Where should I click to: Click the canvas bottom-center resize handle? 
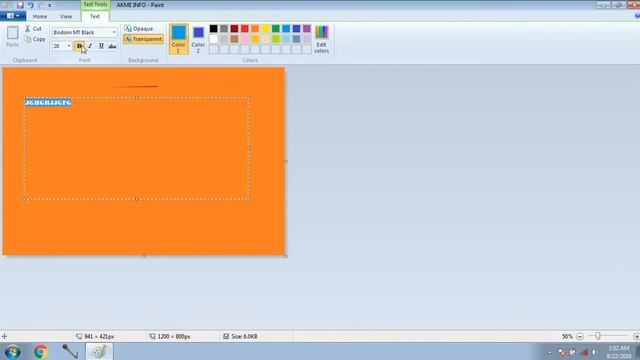[x=143, y=256]
